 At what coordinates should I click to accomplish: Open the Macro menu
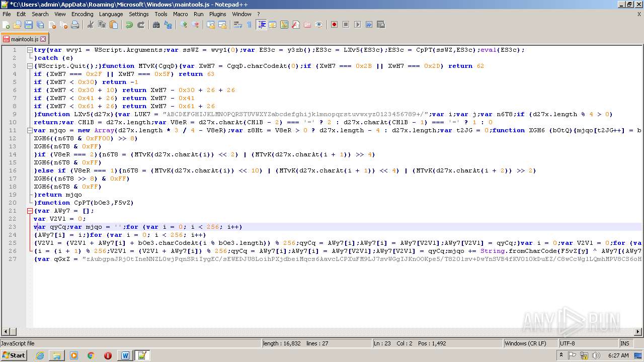(180, 14)
